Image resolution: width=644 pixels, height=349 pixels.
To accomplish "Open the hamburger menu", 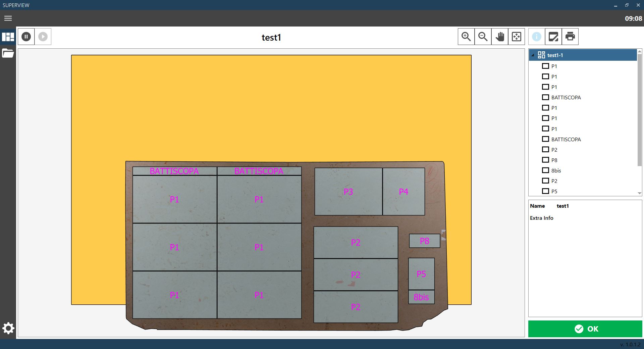I will point(8,18).
